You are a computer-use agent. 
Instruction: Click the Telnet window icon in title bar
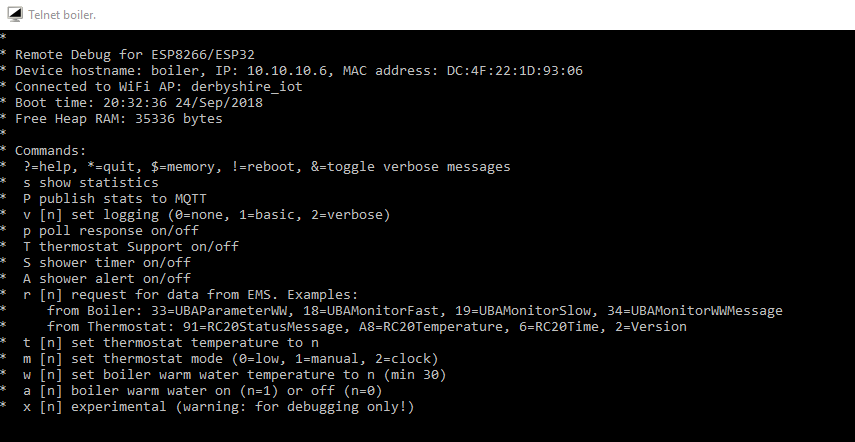[x=14, y=16]
